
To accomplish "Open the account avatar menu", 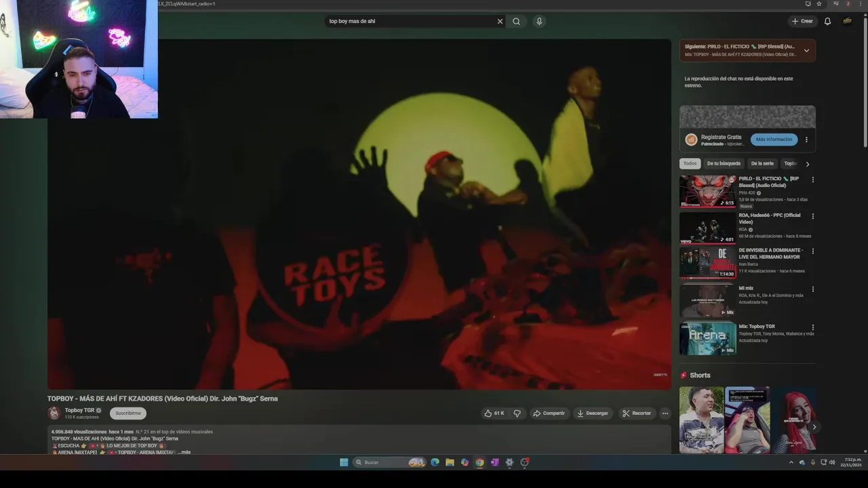I will [x=847, y=21].
